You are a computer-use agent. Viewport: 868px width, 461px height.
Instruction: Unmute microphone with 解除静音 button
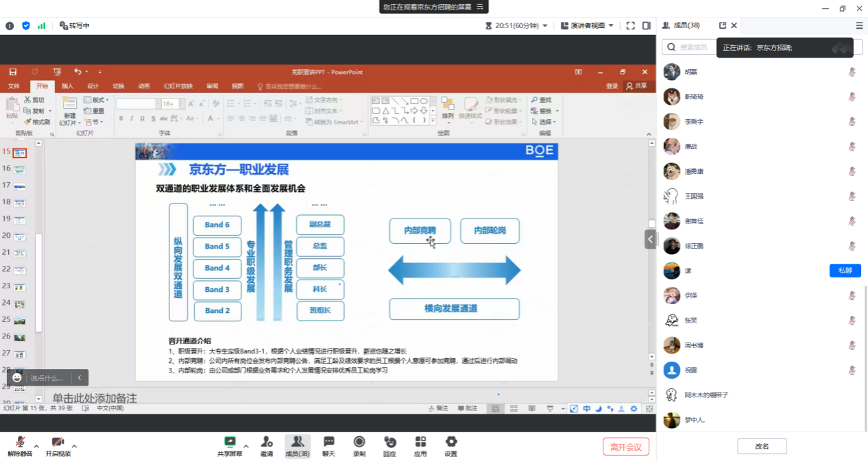point(20,447)
